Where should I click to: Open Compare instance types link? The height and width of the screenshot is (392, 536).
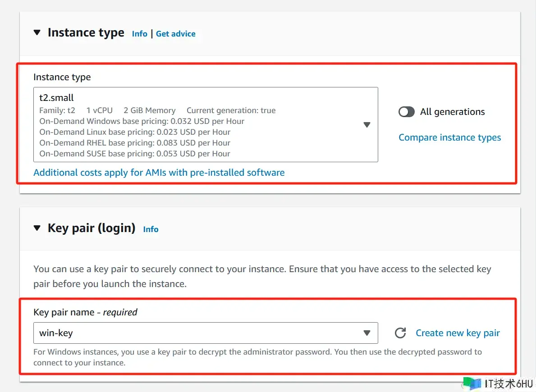point(449,137)
